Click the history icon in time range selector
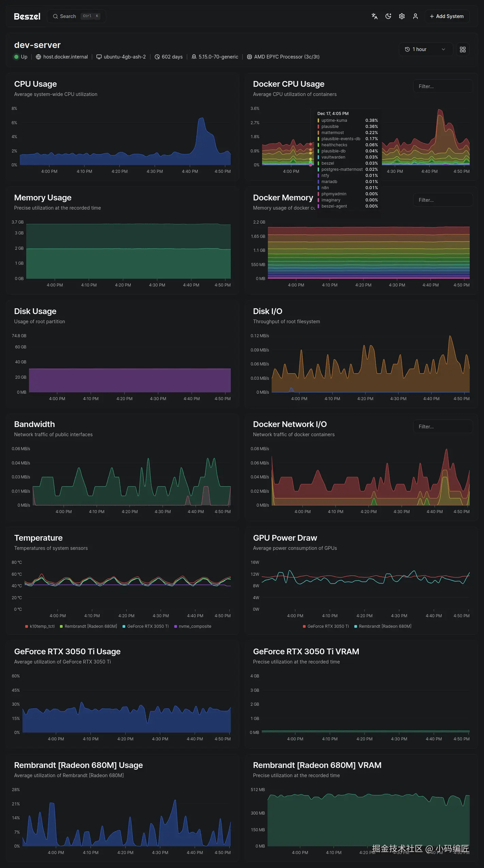 (407, 49)
